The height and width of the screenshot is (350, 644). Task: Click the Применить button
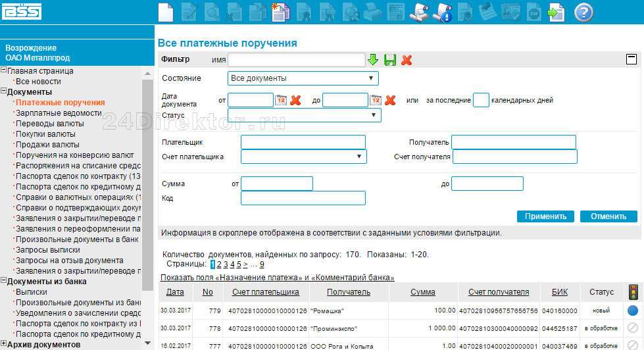pyautogui.click(x=545, y=216)
